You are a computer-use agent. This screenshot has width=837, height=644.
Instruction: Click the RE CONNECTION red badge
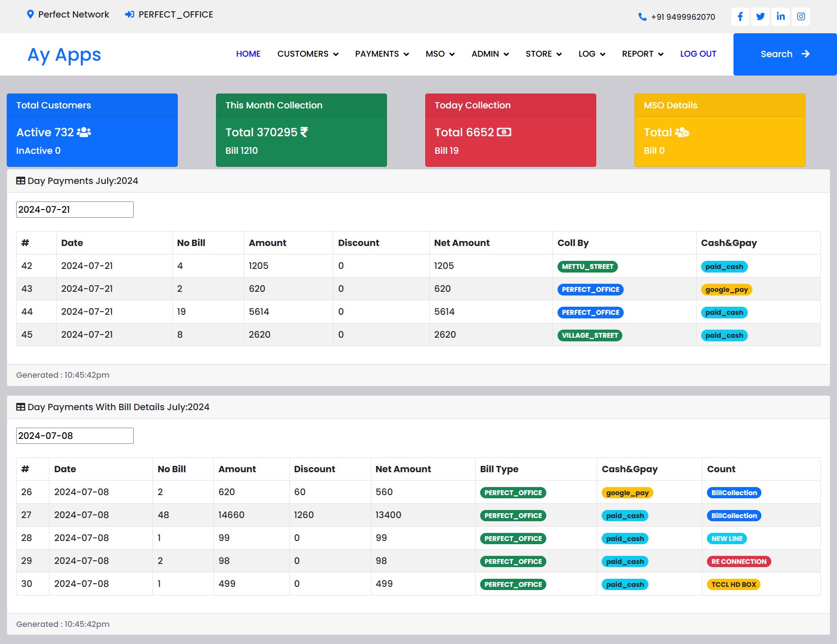coord(738,562)
